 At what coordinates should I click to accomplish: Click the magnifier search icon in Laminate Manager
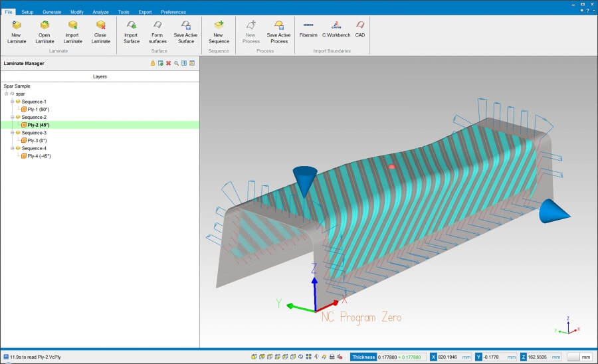click(176, 63)
